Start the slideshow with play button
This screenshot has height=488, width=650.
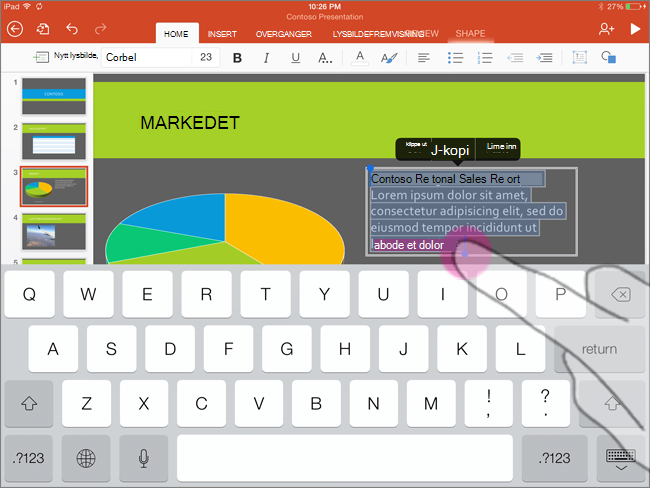coord(635,29)
